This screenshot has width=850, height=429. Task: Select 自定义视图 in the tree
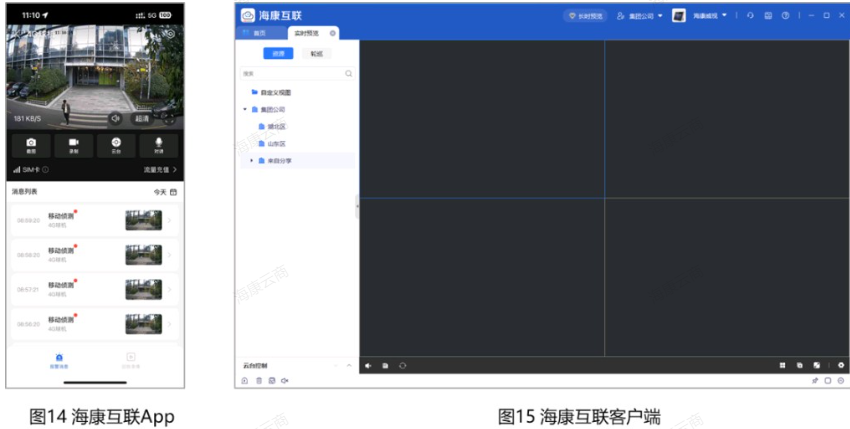pyautogui.click(x=271, y=93)
